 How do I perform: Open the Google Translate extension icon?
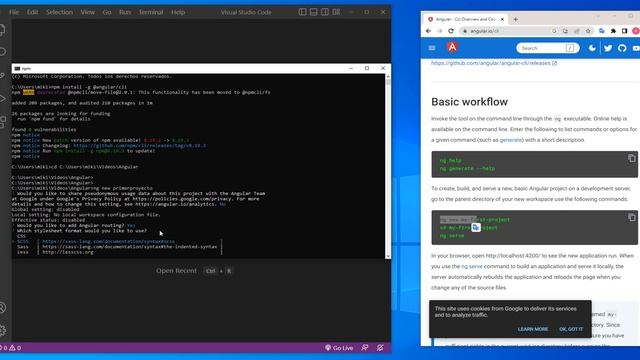tap(602, 31)
